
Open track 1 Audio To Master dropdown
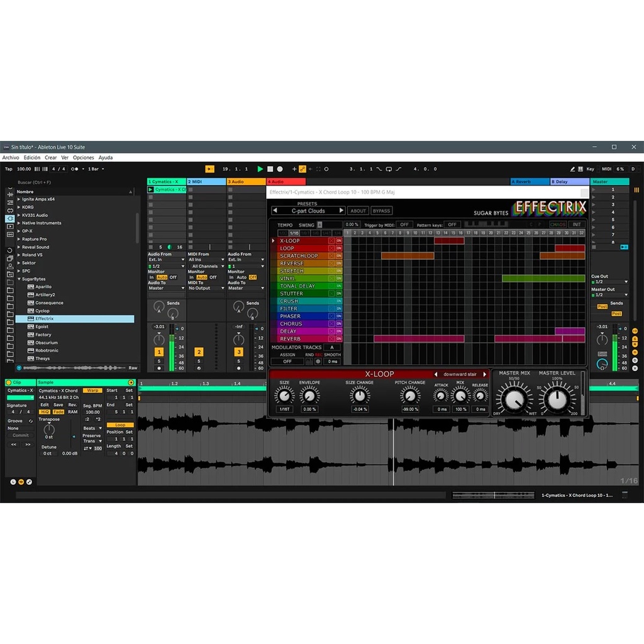(x=167, y=288)
